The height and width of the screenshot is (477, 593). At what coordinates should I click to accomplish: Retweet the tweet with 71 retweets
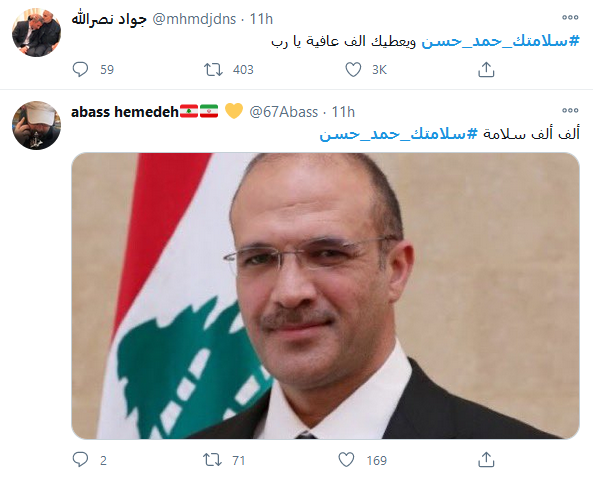pyautogui.click(x=213, y=460)
